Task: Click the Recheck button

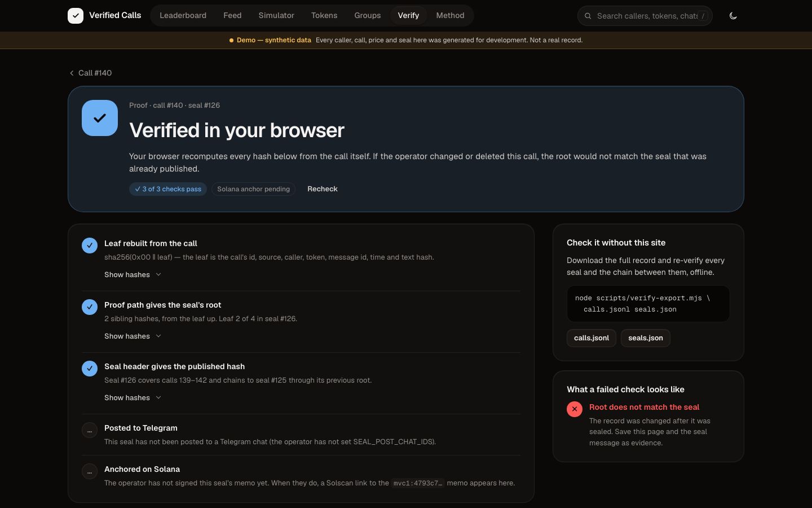Action: (323, 189)
